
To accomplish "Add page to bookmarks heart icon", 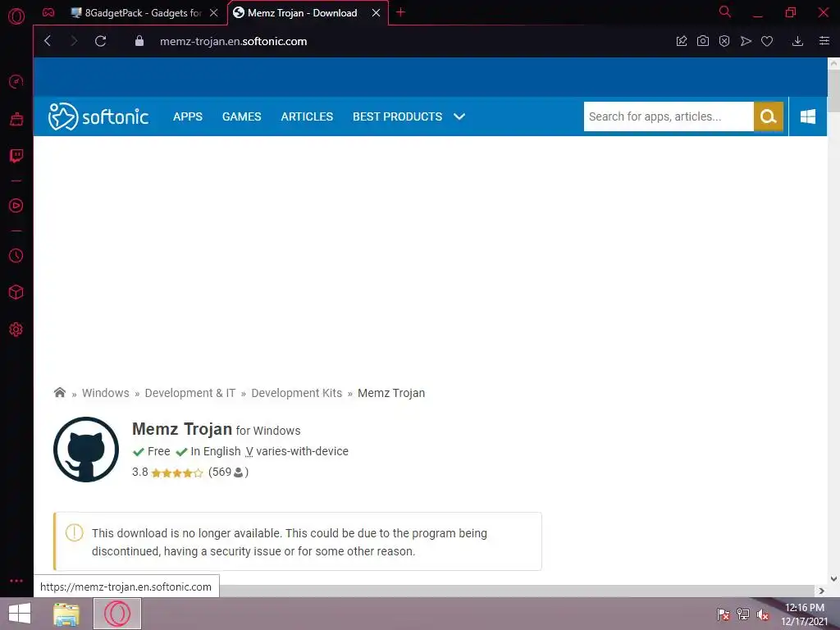I will point(767,41).
